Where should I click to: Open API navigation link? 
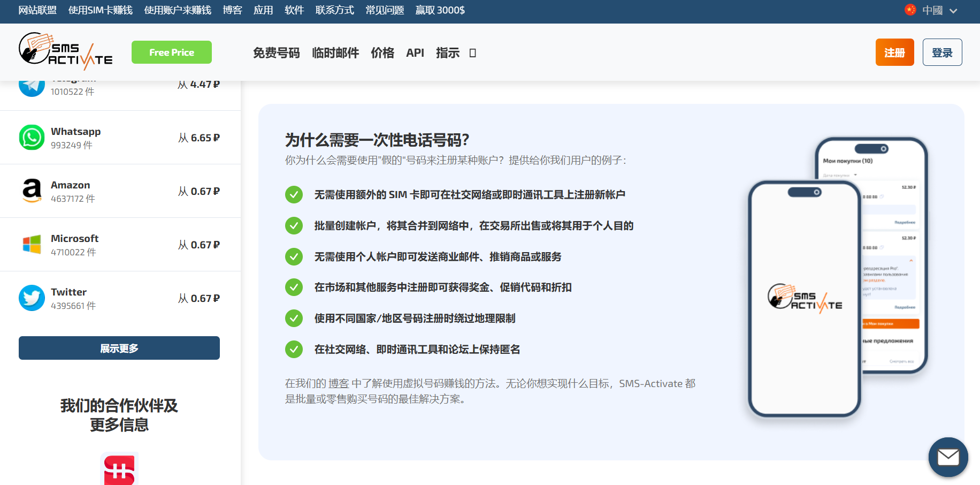(x=415, y=53)
